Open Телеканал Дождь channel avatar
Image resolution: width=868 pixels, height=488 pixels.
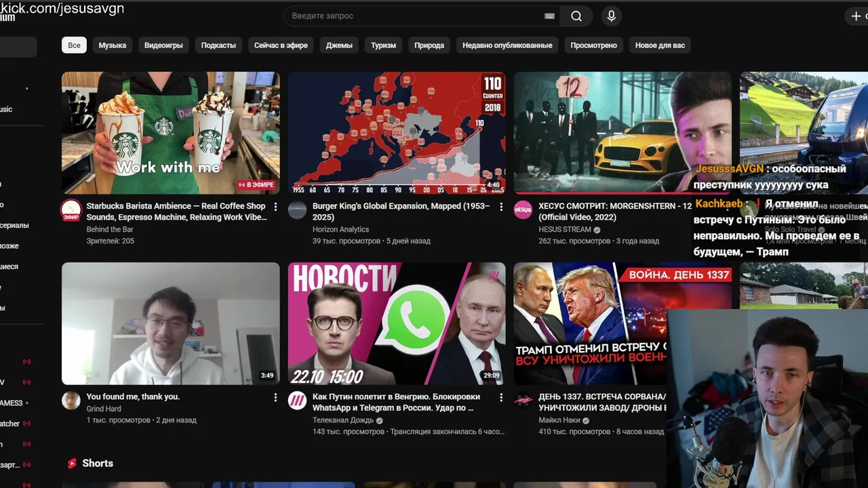(297, 401)
